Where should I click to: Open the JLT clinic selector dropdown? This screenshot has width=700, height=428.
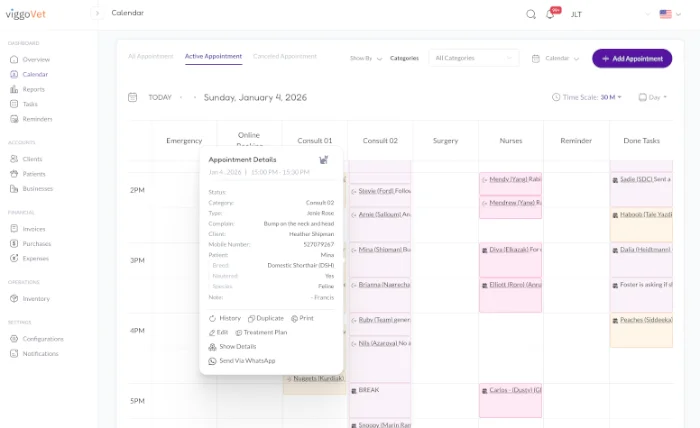click(x=610, y=14)
